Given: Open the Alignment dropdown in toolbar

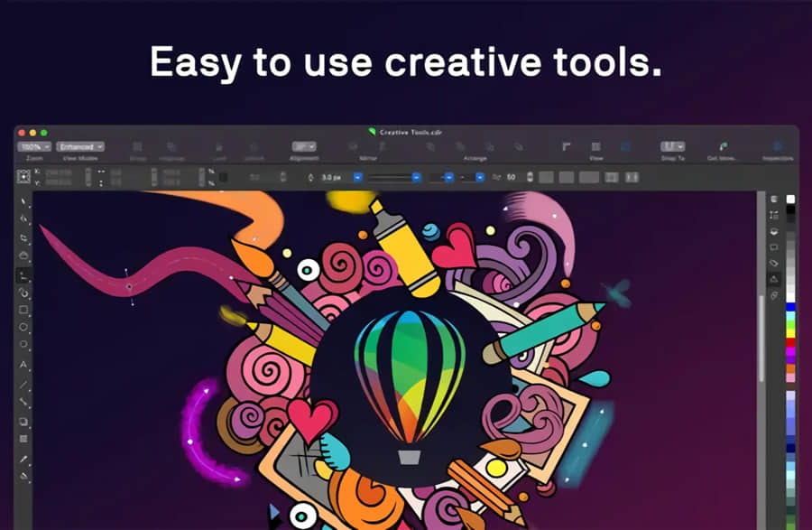Looking at the screenshot, I should tap(304, 146).
